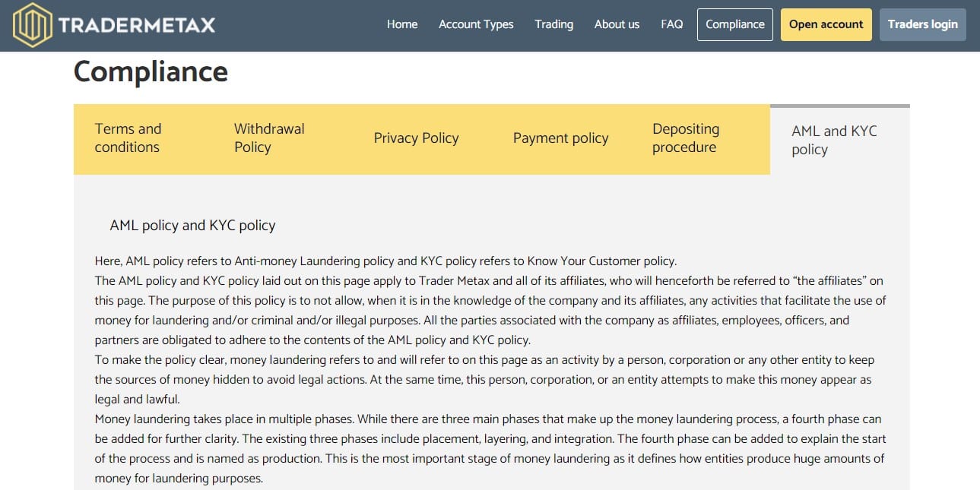Click the AML policy and KYC policy subheading

192,226
